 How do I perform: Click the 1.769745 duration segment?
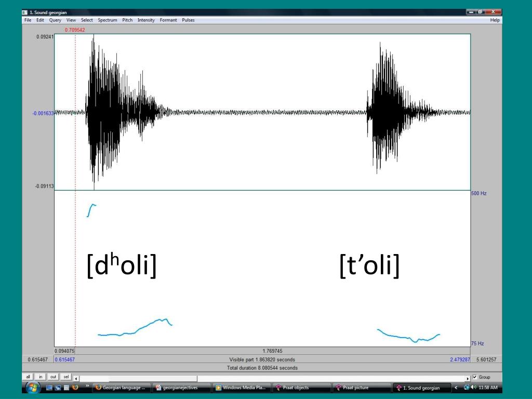point(272,351)
